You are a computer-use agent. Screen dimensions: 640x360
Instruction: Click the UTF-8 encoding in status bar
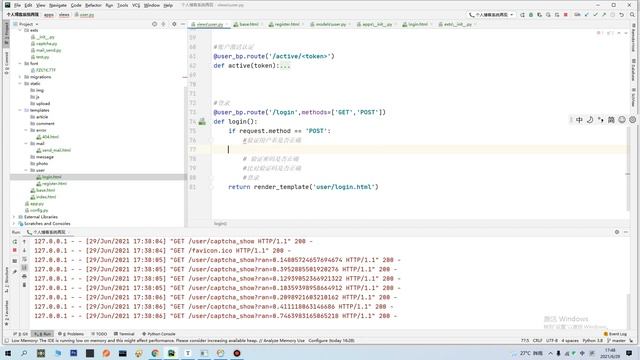[552, 340]
